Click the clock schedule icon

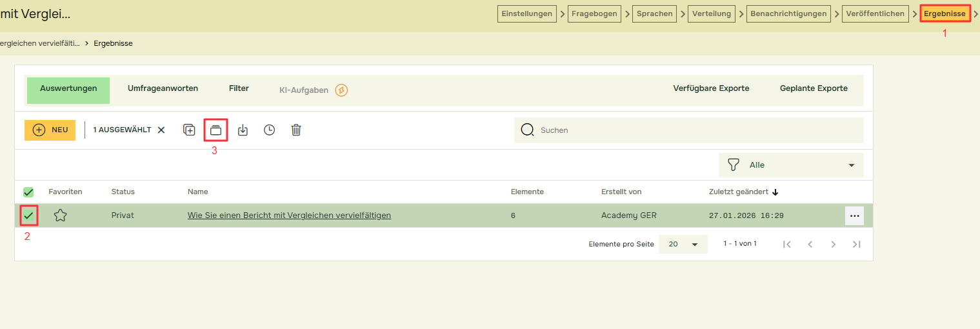tap(269, 130)
